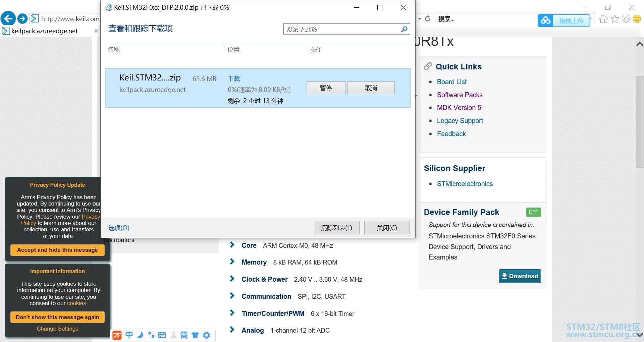Viewport: 644px width, 342px height.
Task: Click the 下载 location link
Action: point(234,79)
